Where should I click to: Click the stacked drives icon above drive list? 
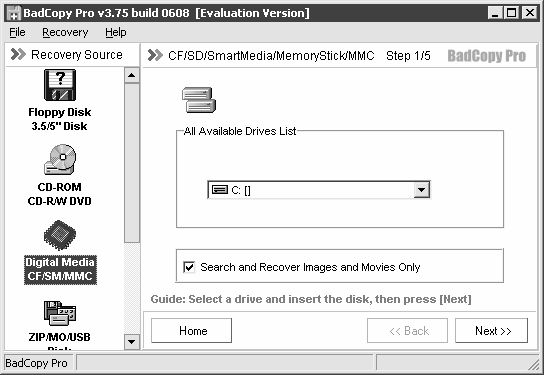[x=199, y=100]
